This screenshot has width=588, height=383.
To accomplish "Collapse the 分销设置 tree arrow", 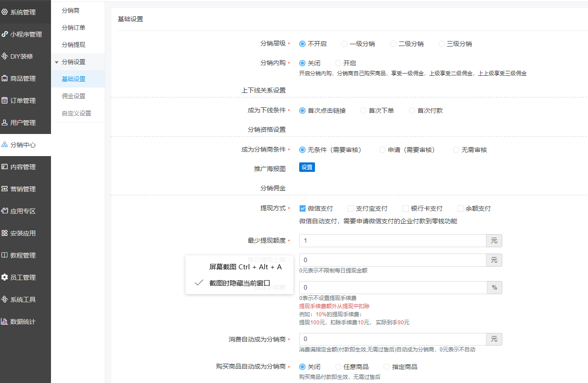I will (56, 62).
